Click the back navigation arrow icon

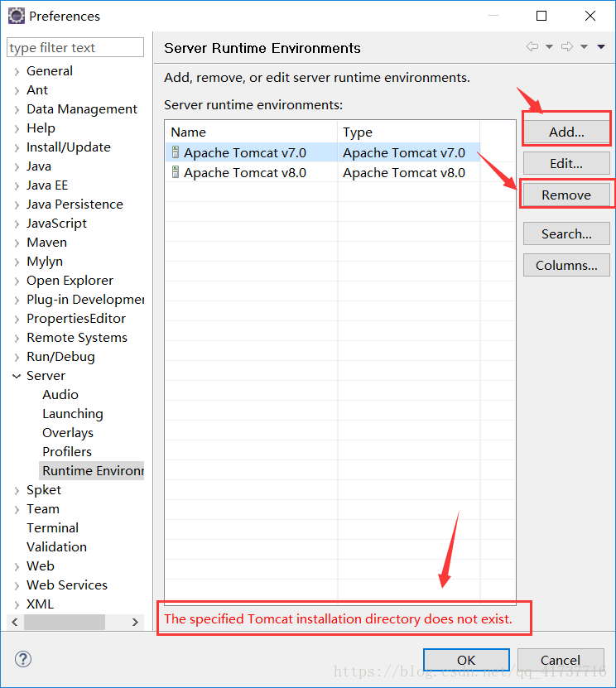pyautogui.click(x=532, y=46)
